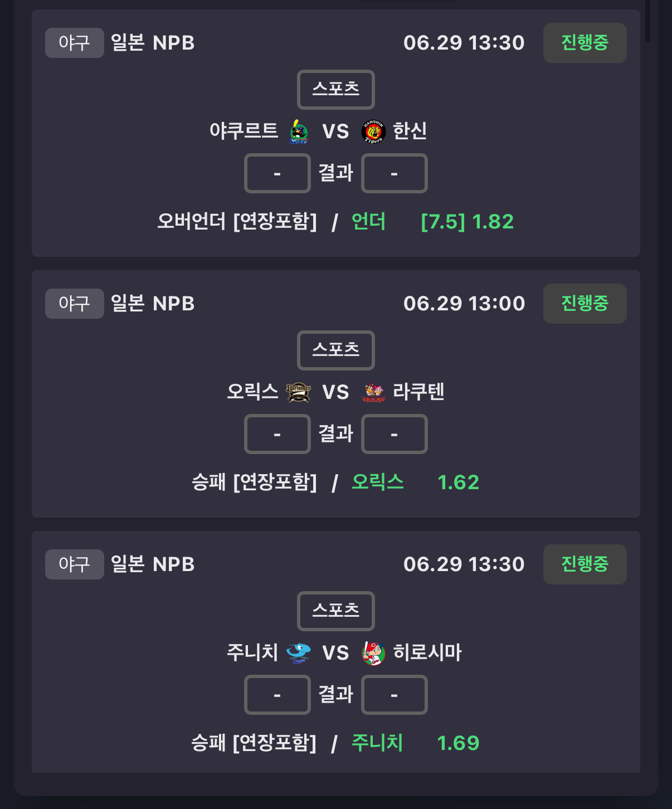Click 스포츠 badge in 주니치 vs 히로시마 card

tap(336, 611)
